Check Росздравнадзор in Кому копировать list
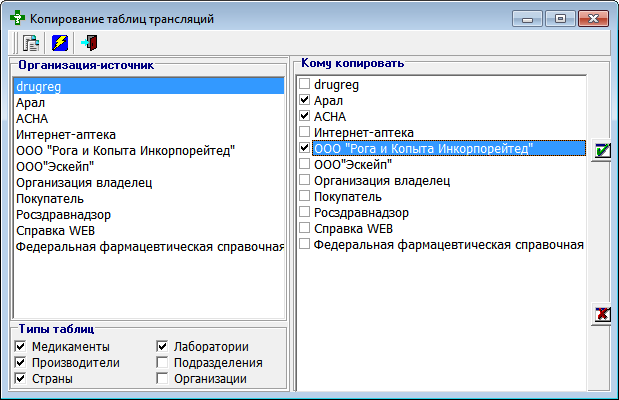 click(x=304, y=212)
